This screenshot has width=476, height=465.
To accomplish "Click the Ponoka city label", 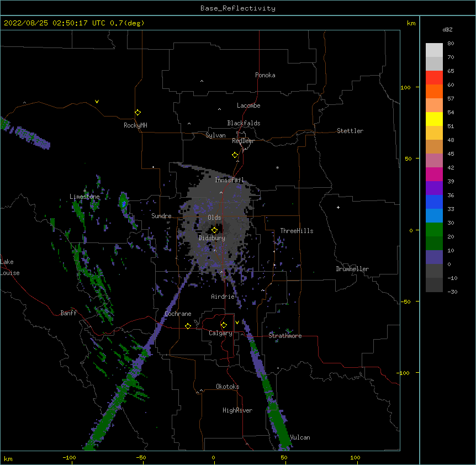I will 265,75.
